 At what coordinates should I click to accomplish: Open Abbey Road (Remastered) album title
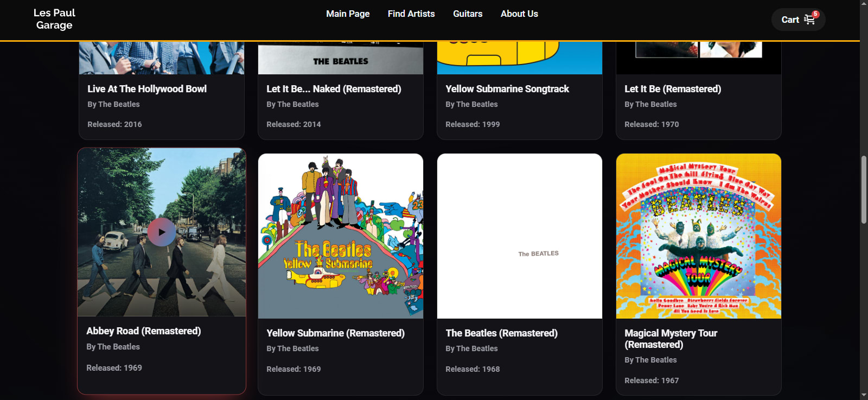(x=144, y=331)
